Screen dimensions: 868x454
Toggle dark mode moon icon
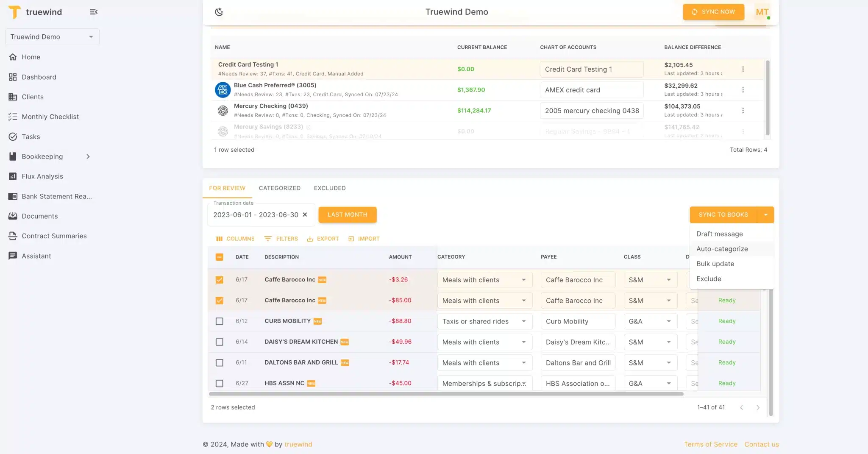point(219,12)
